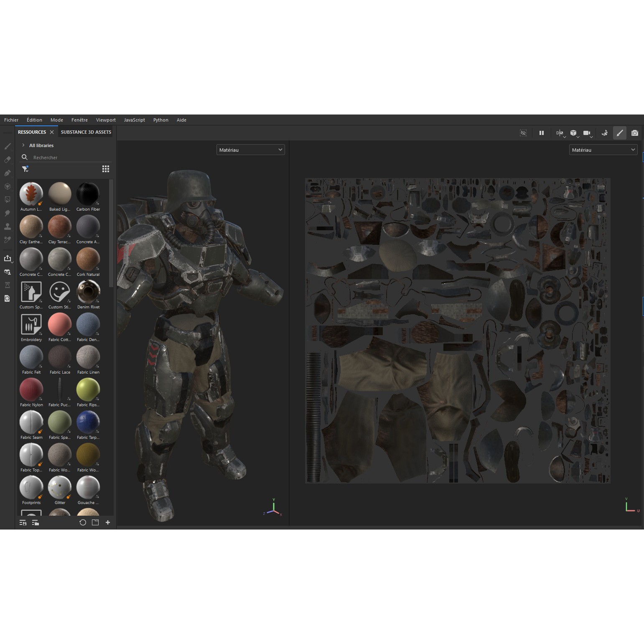Close the Ressources panel tab

[x=52, y=132]
